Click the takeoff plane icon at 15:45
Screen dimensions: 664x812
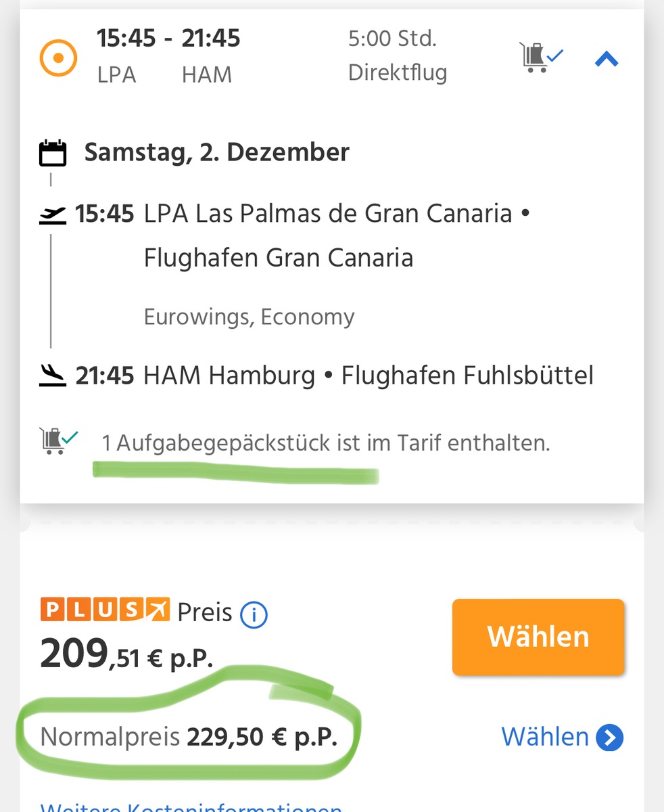point(53,215)
